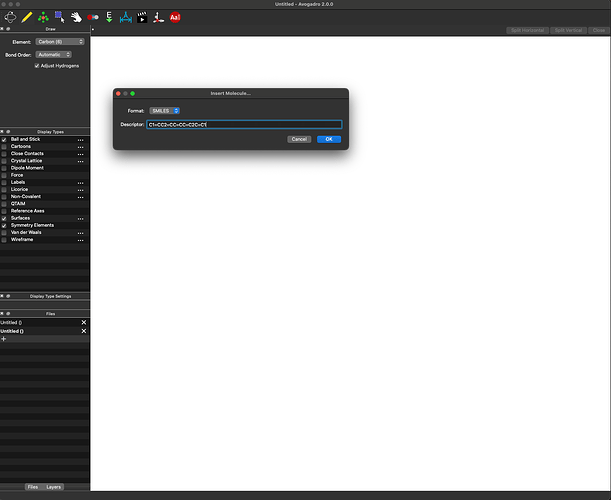Enable Force display type
The height and width of the screenshot is (500, 611).
click(4, 175)
